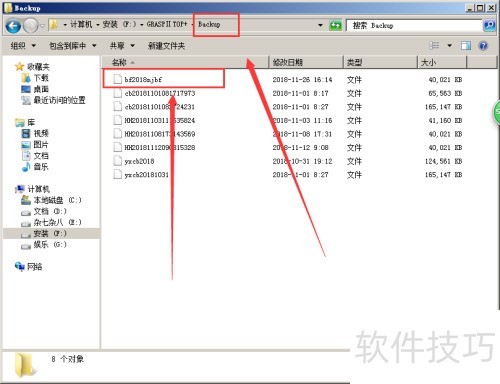This screenshot has height=384, width=500.
Task: Click the green refresh button
Action: [x=335, y=25]
